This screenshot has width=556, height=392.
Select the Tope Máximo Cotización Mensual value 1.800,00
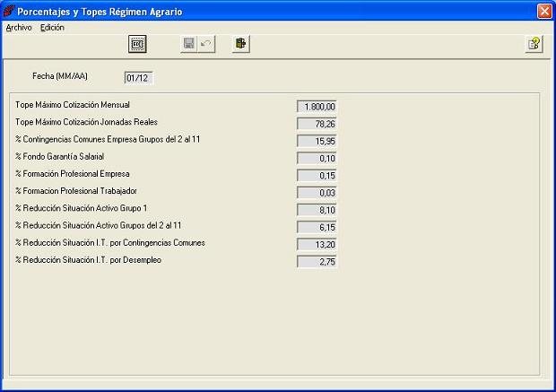click(x=317, y=107)
